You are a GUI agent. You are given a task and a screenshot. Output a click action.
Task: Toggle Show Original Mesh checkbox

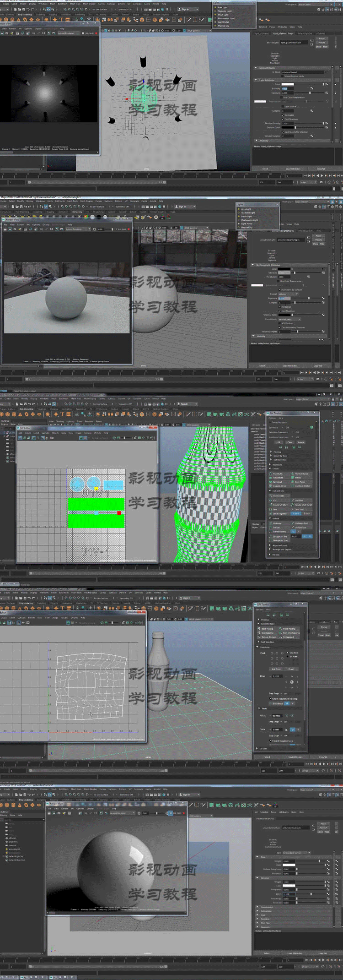(283, 76)
